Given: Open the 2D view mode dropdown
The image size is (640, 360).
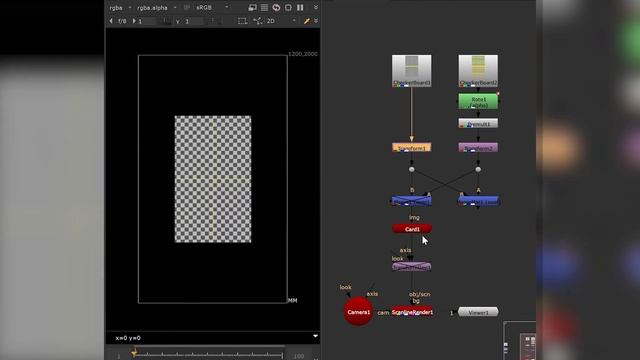Looking at the screenshot, I should (281, 21).
